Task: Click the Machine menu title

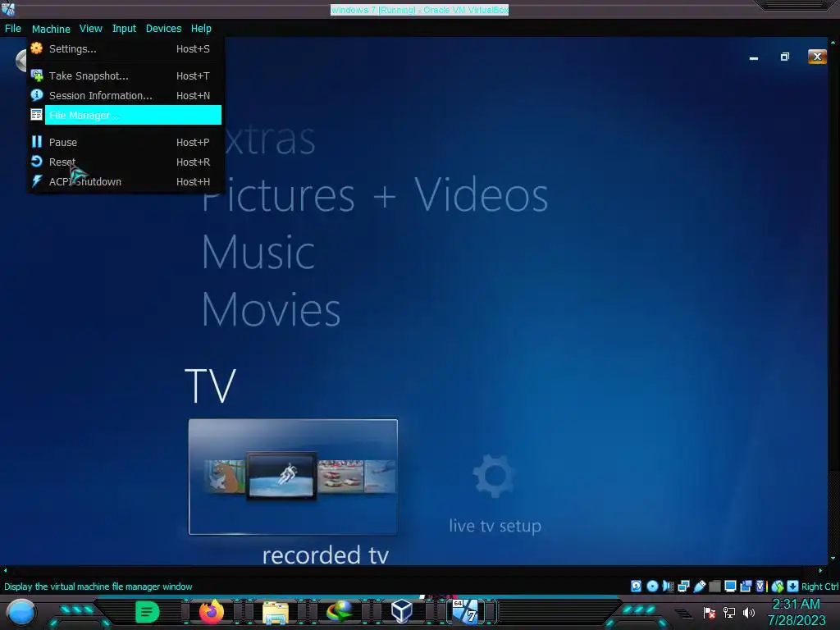Action: point(51,29)
